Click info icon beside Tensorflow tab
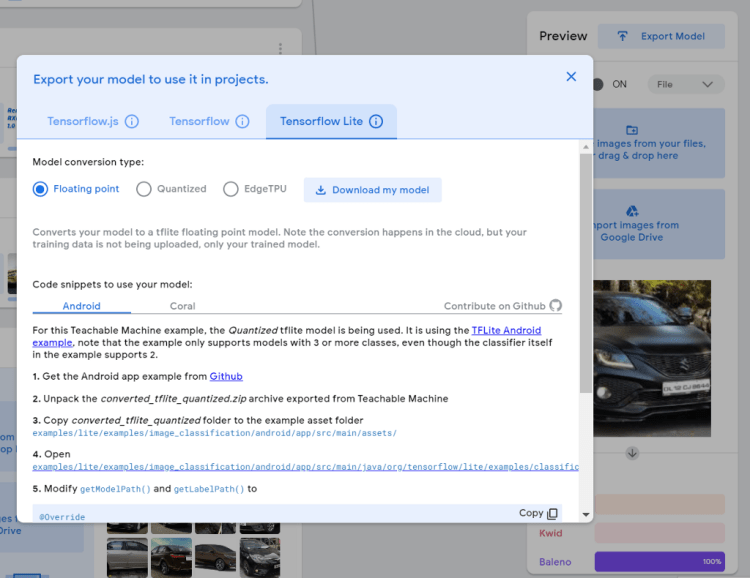The height and width of the screenshot is (578, 750). click(242, 122)
